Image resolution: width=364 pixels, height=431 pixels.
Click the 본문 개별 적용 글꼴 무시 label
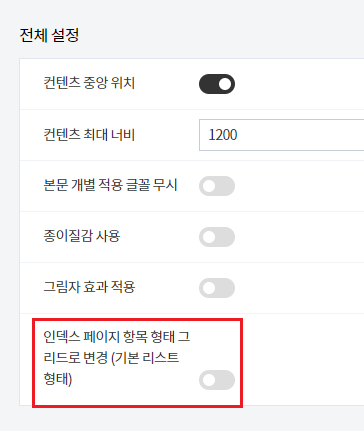point(110,185)
